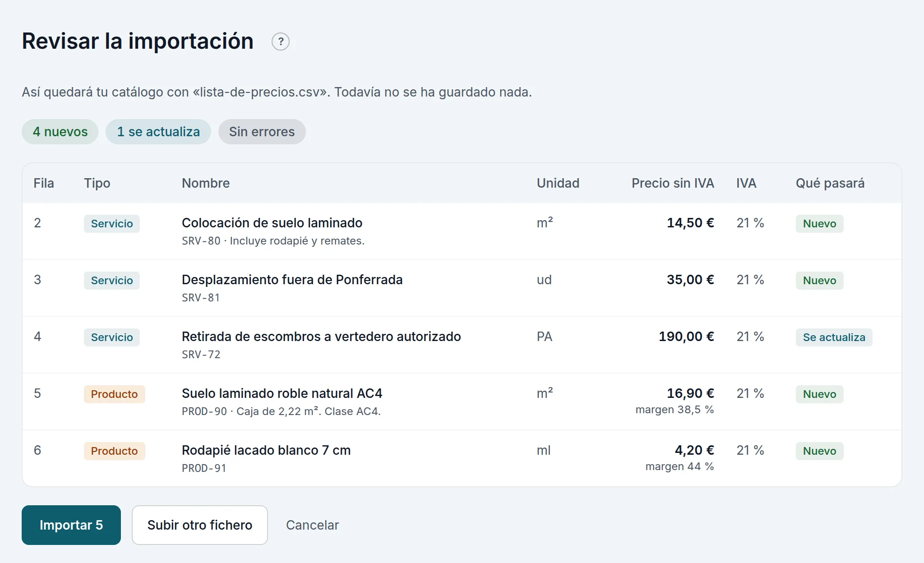Click the Nuevo badge on Desplazamiento row
924x563 pixels.
click(819, 281)
